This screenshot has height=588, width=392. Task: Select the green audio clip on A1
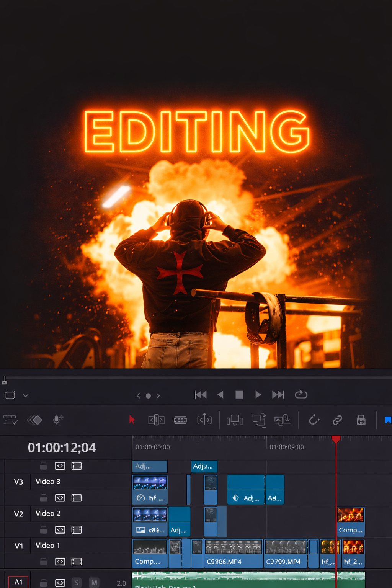tap(248, 580)
